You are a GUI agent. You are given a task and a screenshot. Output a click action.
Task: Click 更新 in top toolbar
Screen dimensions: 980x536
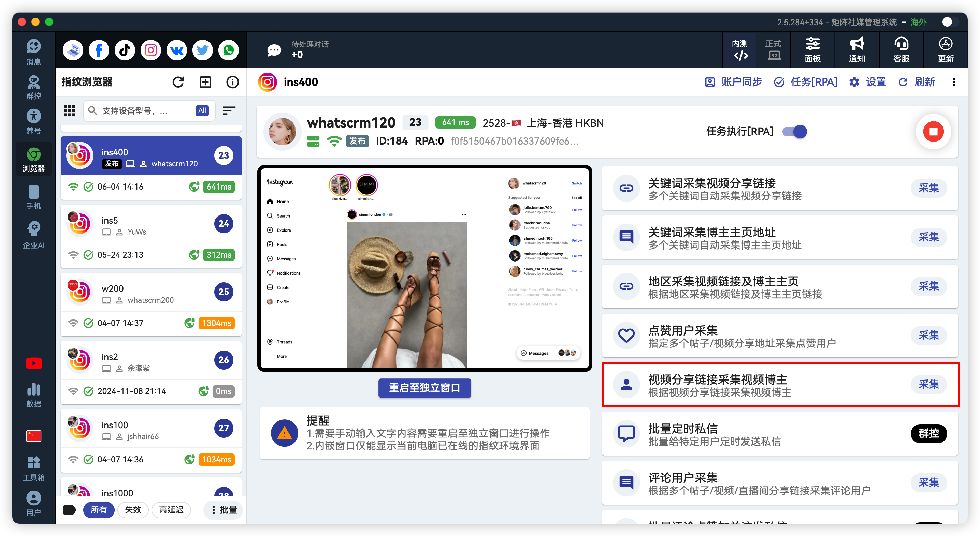[x=946, y=50]
